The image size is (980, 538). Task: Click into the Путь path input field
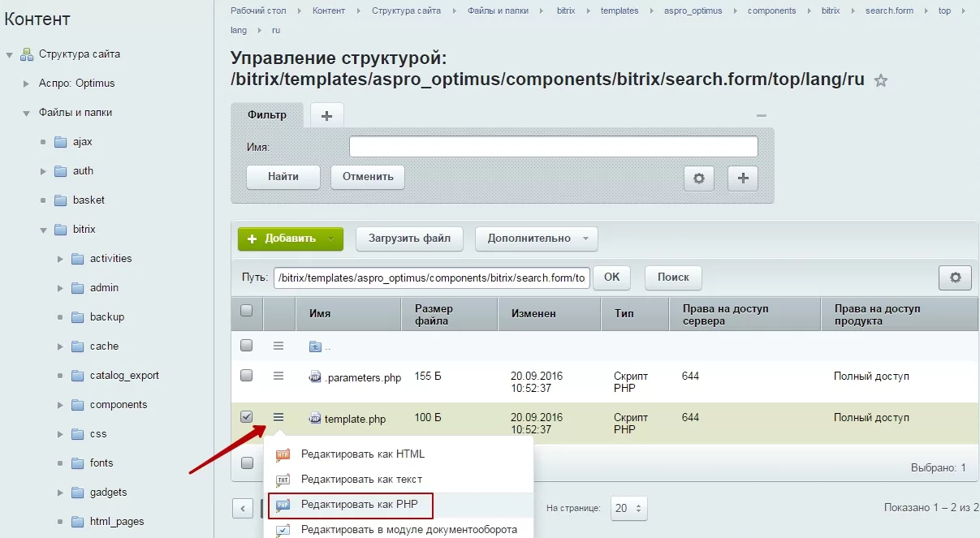[x=431, y=278]
